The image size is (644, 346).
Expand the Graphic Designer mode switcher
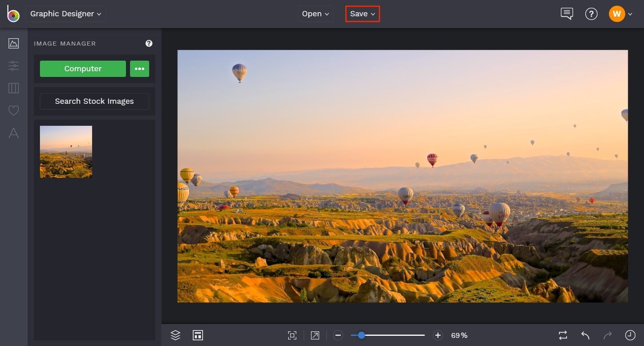pyautogui.click(x=65, y=13)
